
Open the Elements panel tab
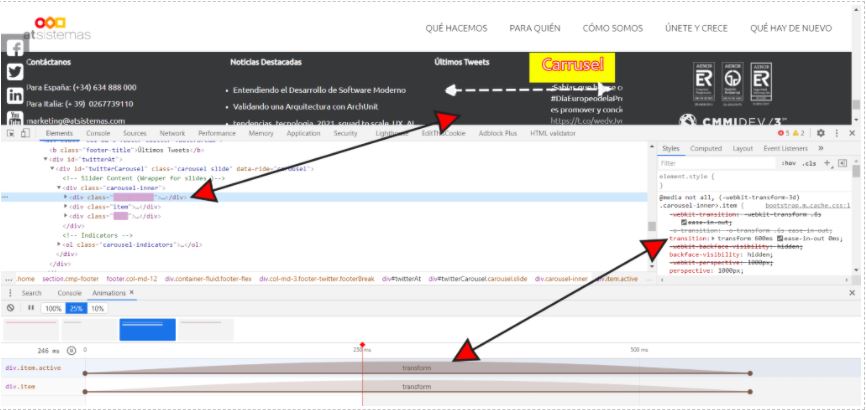coord(59,133)
